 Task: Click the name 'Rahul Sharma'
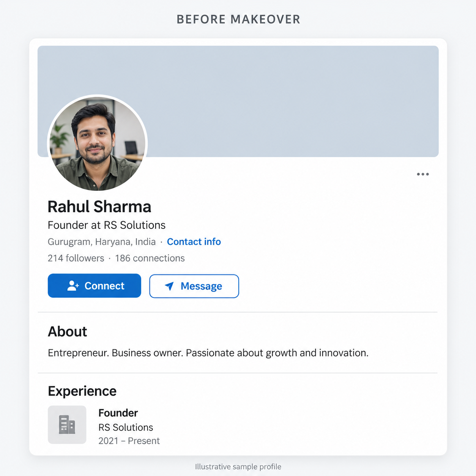99,207
